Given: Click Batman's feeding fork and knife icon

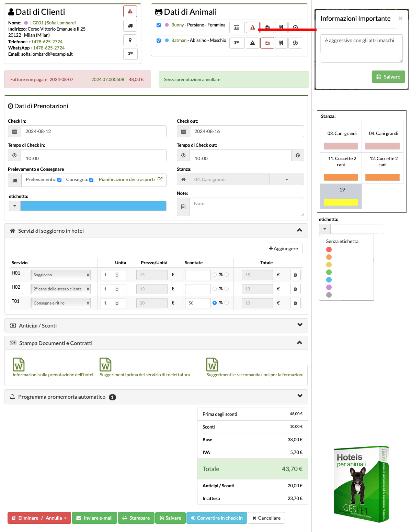Looking at the screenshot, I should [281, 43].
